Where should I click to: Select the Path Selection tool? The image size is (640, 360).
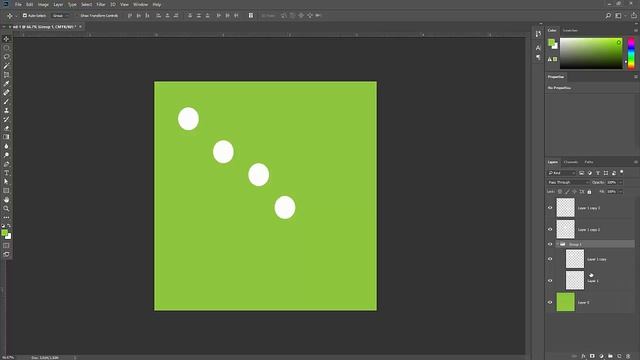click(x=6, y=182)
